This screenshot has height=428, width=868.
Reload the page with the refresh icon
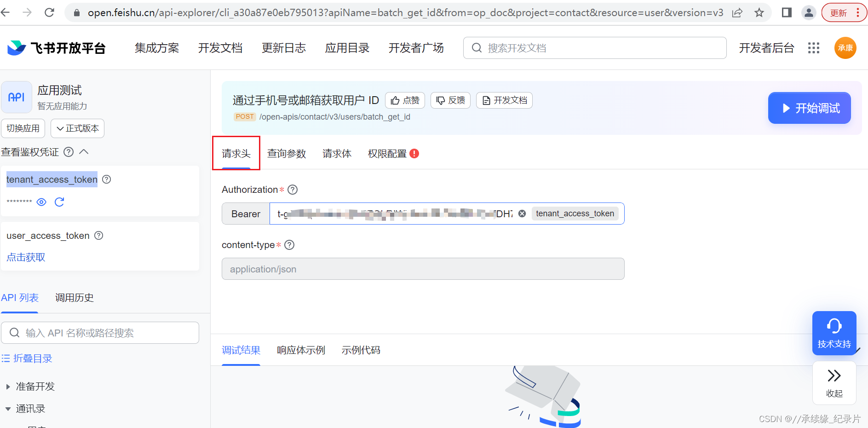tap(49, 12)
